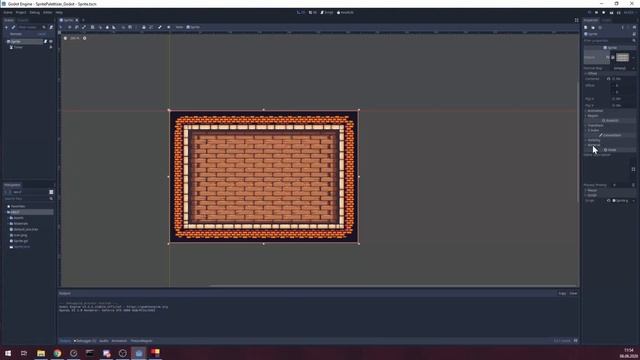Play the currently edited scene
The image size is (640, 360).
tap(611, 13)
